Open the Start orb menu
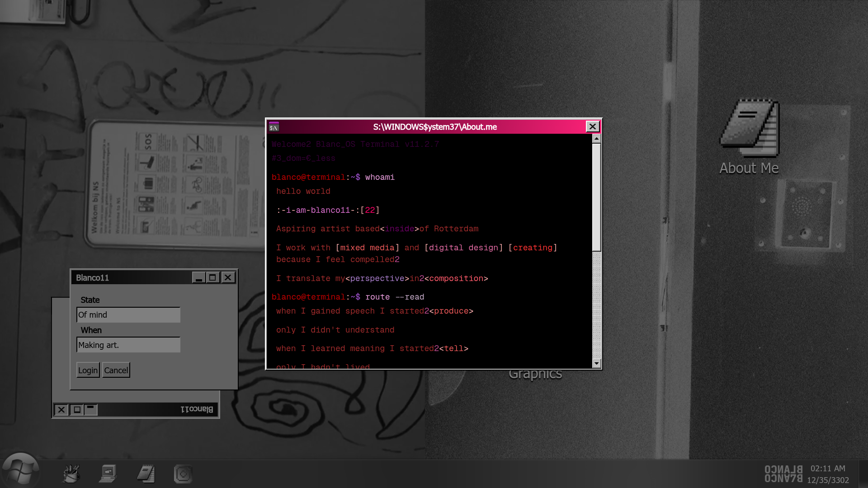This screenshot has height=488, width=868. pyautogui.click(x=20, y=471)
